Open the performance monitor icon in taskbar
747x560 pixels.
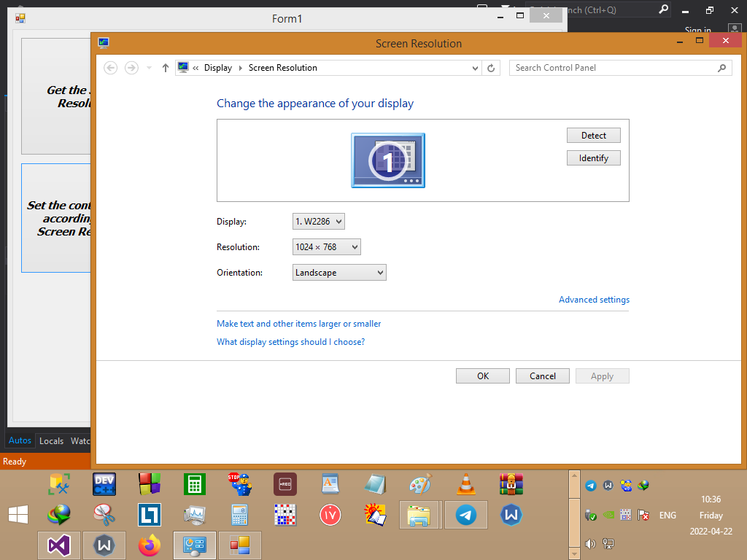point(194,515)
